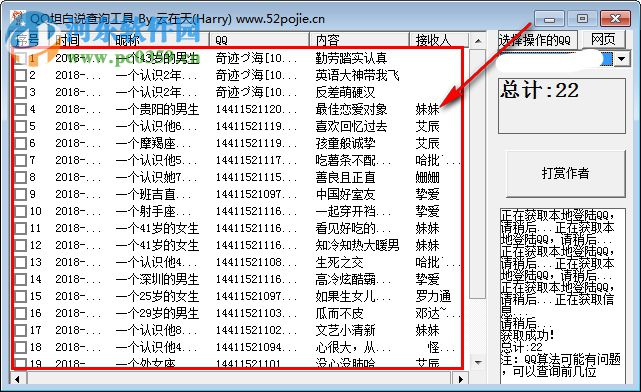Tick the checkbox for row 5
Viewport: 641px width, 392px height.
point(21,126)
